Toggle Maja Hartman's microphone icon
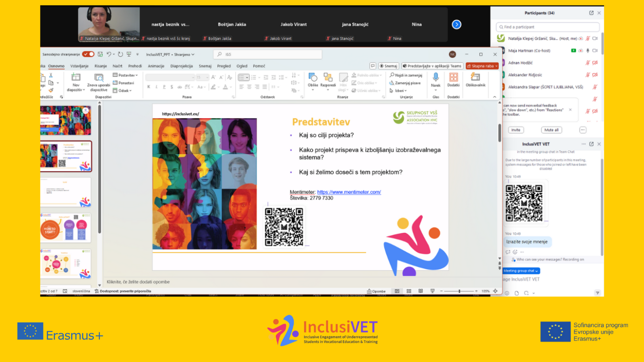 (587, 50)
